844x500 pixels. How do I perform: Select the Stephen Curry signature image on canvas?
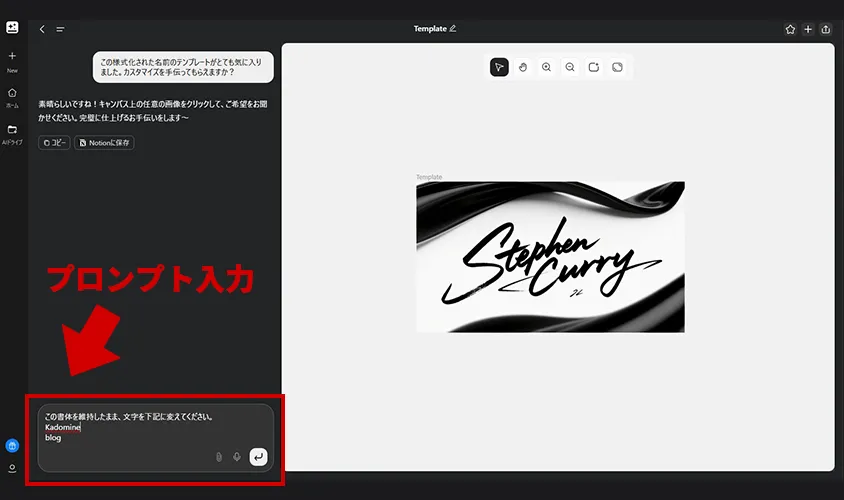point(550,257)
